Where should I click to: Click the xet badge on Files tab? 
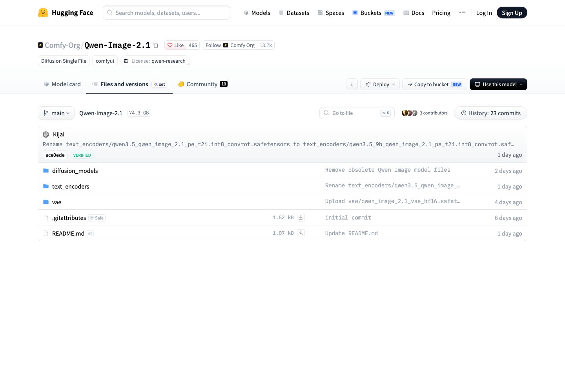click(x=159, y=84)
